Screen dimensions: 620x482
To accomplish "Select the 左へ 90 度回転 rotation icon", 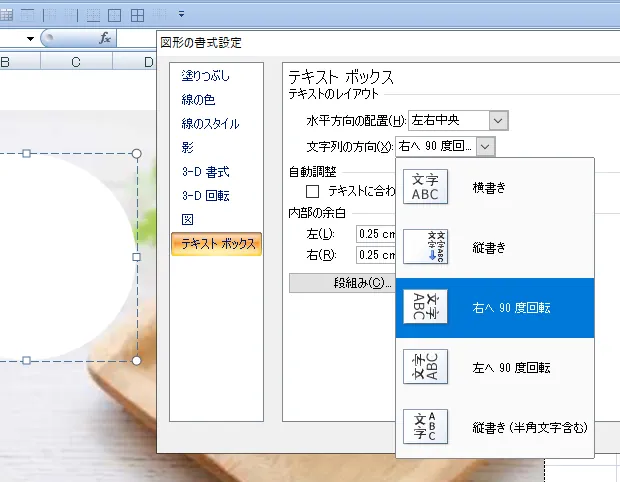I will (425, 367).
